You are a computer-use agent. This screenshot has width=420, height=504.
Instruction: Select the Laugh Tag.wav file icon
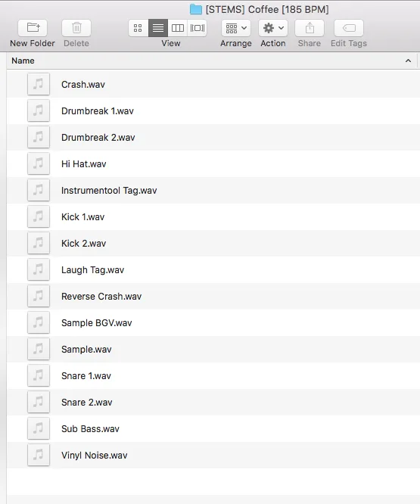39,269
